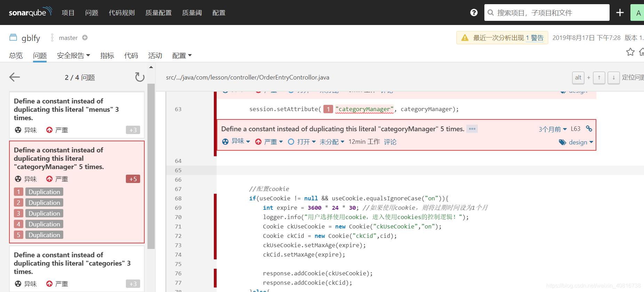Open the 未分配 assignee dropdown
Image resolution: width=644 pixels, height=292 pixels.
pyautogui.click(x=332, y=142)
